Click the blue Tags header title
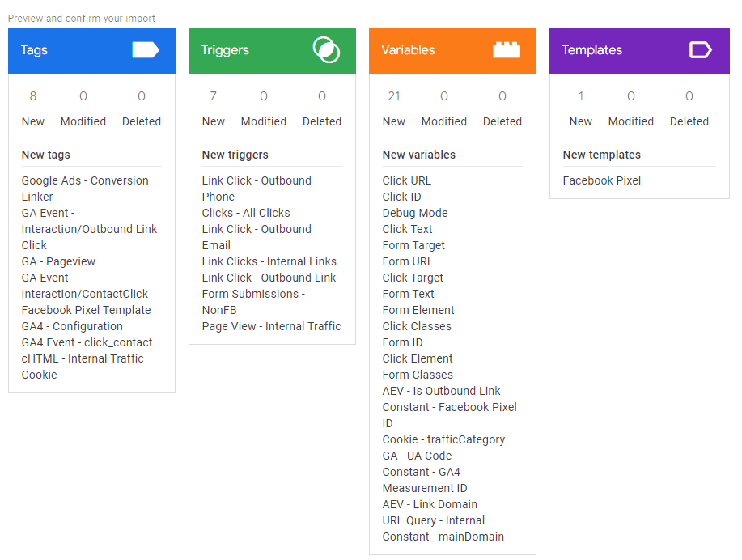The height and width of the screenshot is (560, 742). 34,49
